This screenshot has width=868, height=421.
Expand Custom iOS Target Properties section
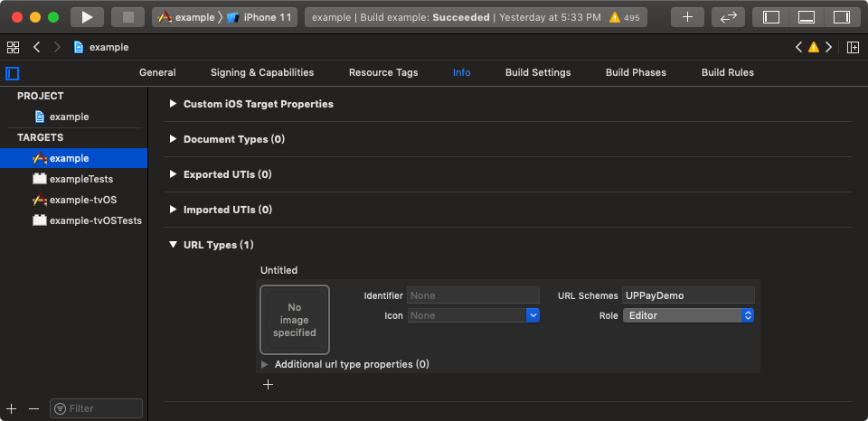(173, 104)
